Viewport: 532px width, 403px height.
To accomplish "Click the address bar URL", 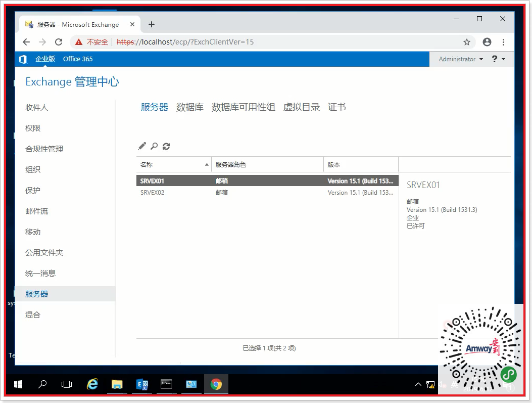I will click(185, 42).
